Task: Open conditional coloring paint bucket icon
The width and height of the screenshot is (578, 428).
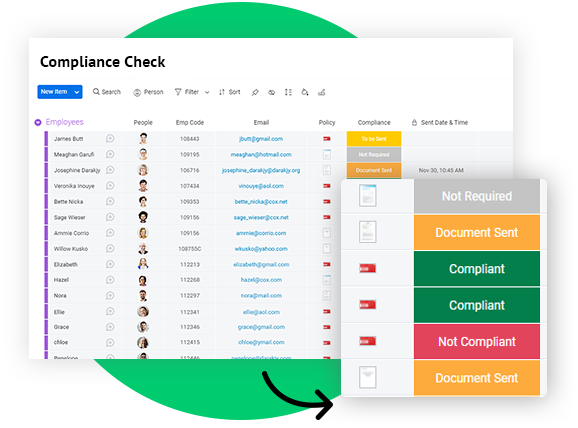Action: click(305, 92)
